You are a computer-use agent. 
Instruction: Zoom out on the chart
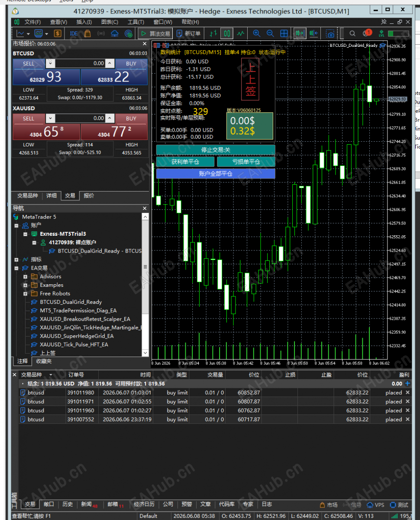point(270,33)
